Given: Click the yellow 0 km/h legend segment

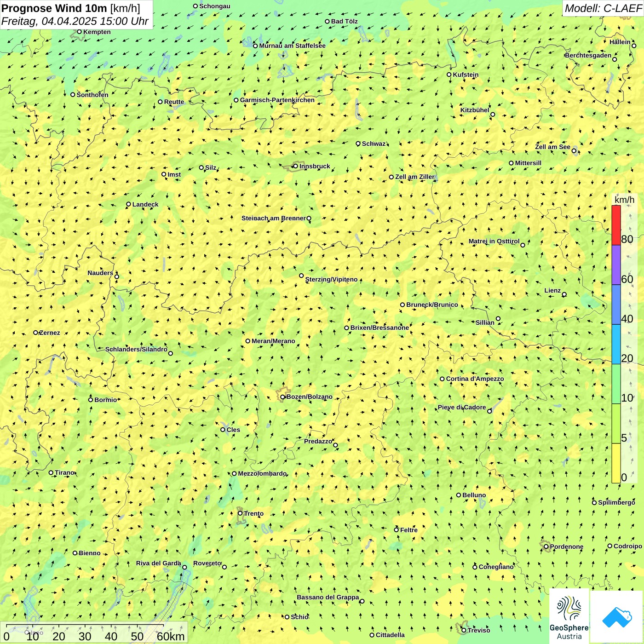Looking at the screenshot, I should coord(616,463).
